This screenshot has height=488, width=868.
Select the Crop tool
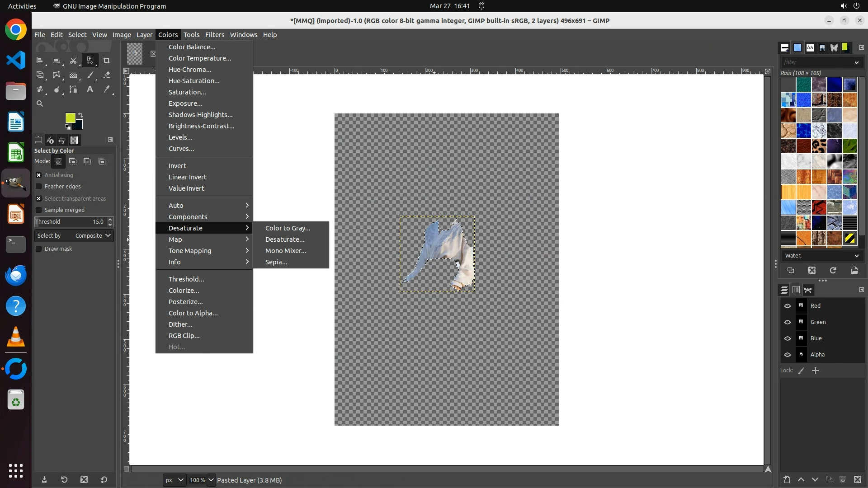click(x=107, y=60)
